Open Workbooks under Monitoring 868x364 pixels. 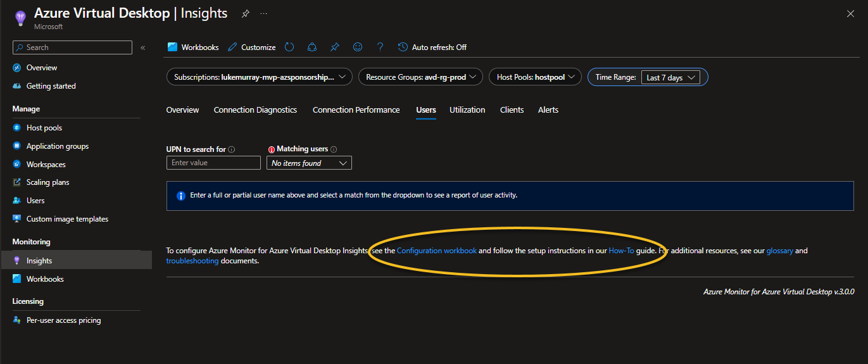pyautogui.click(x=45, y=279)
